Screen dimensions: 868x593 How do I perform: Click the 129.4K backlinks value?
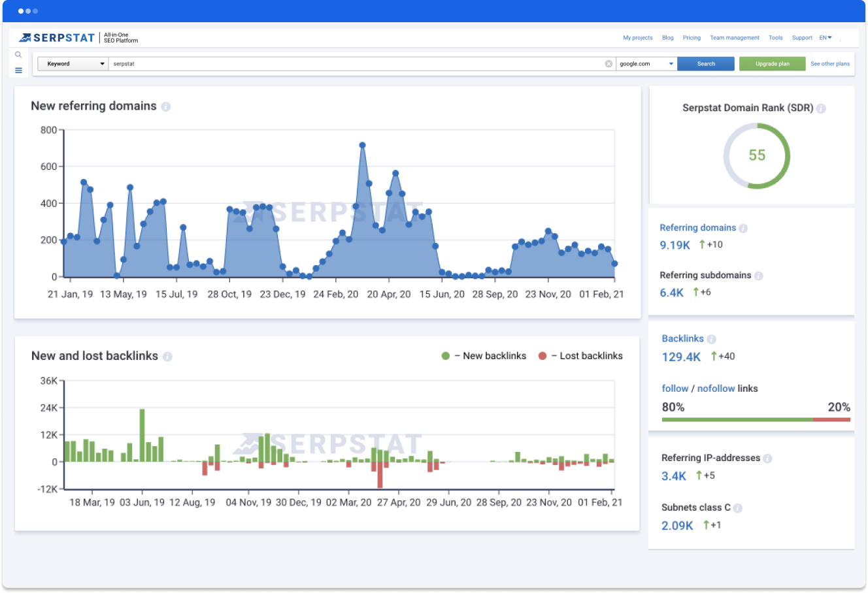681,357
